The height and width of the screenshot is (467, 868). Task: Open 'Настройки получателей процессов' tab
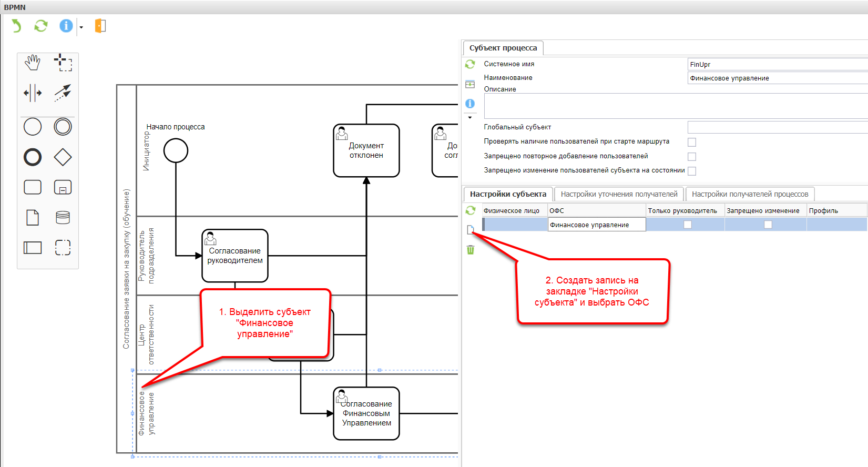750,194
